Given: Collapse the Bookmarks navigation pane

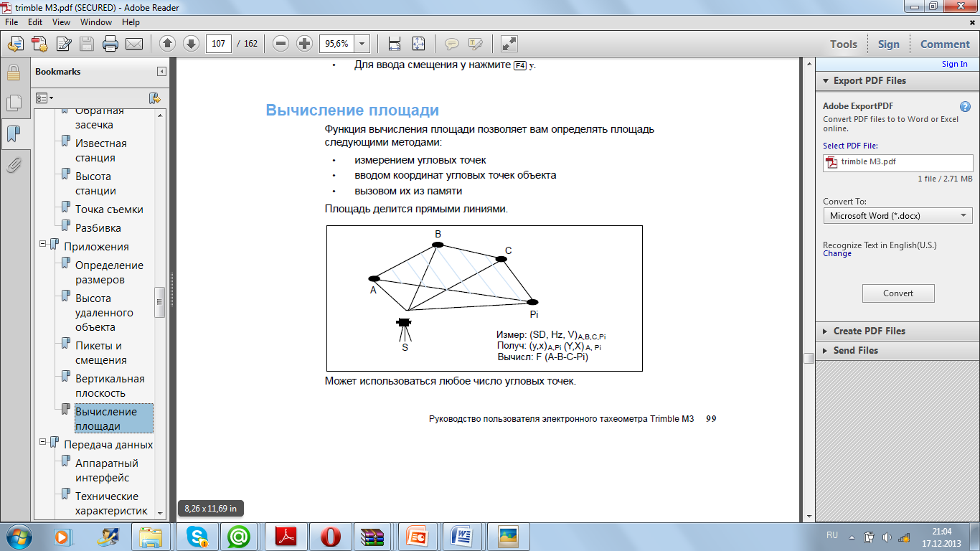Looking at the screenshot, I should click(x=162, y=72).
